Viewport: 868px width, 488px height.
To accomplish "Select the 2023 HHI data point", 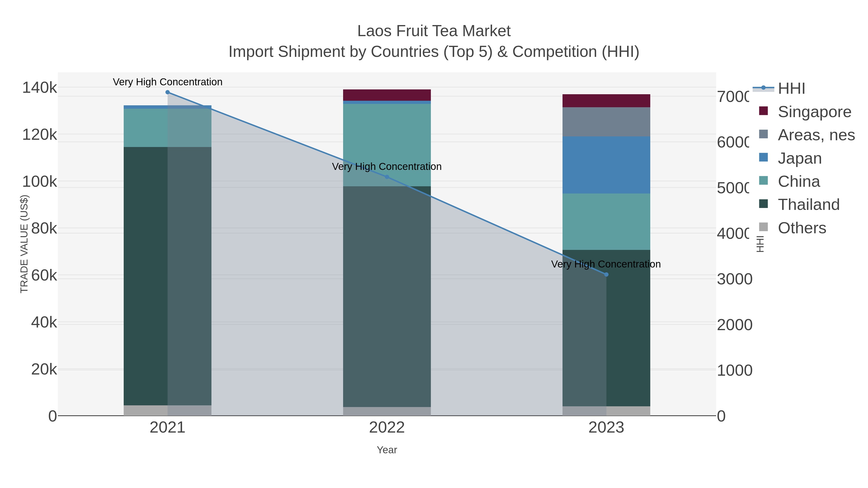I will pos(606,274).
